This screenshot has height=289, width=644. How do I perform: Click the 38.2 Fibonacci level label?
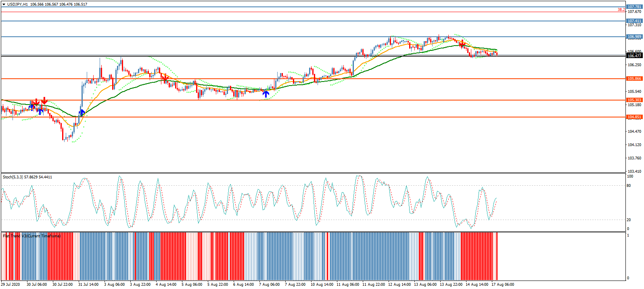tap(621, 10)
